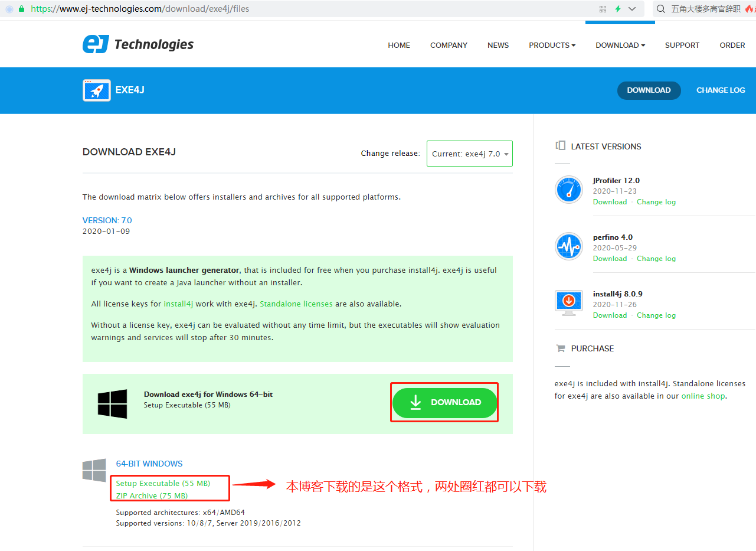Select the blue-bar DOWNLOAD tab
Screen dimensions: 756x551
649,90
